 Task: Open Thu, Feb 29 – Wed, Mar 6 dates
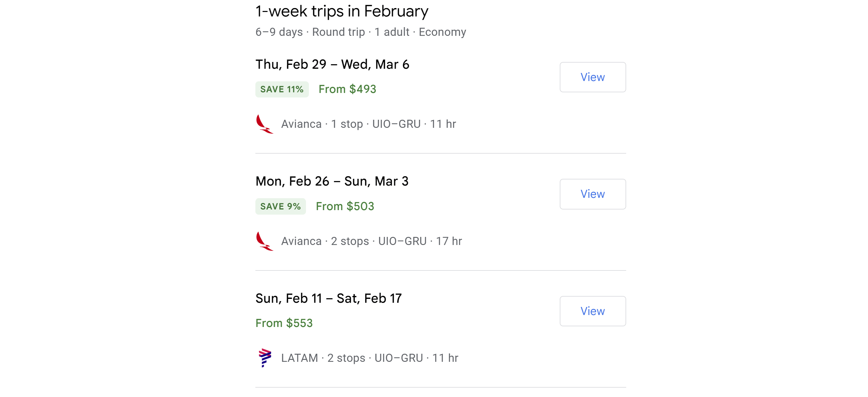(332, 65)
